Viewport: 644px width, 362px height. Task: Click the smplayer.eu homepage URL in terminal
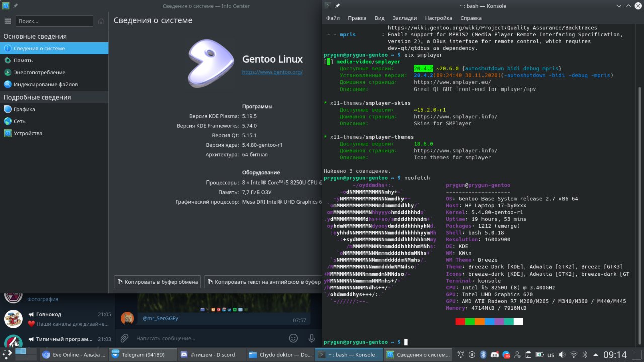click(452, 82)
